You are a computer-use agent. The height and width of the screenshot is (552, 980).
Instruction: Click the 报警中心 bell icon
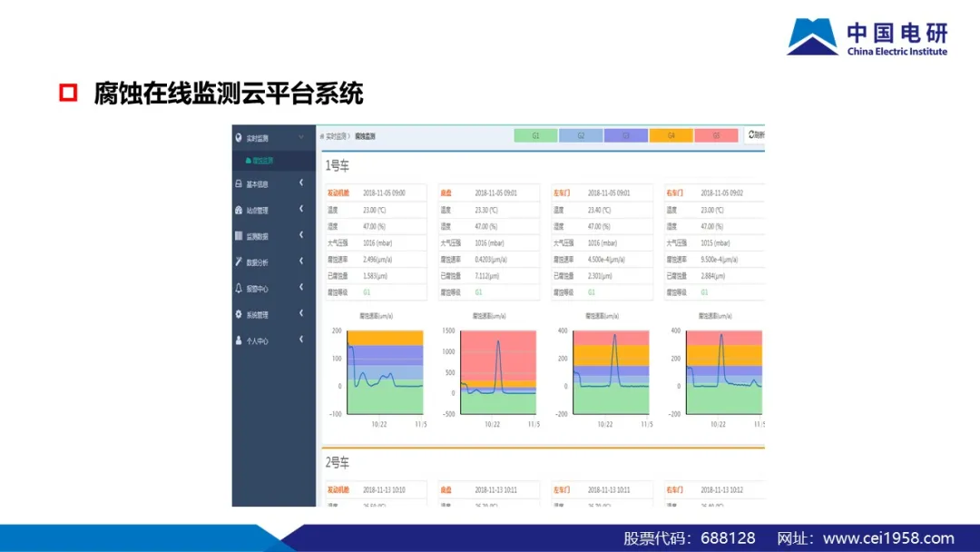239,289
